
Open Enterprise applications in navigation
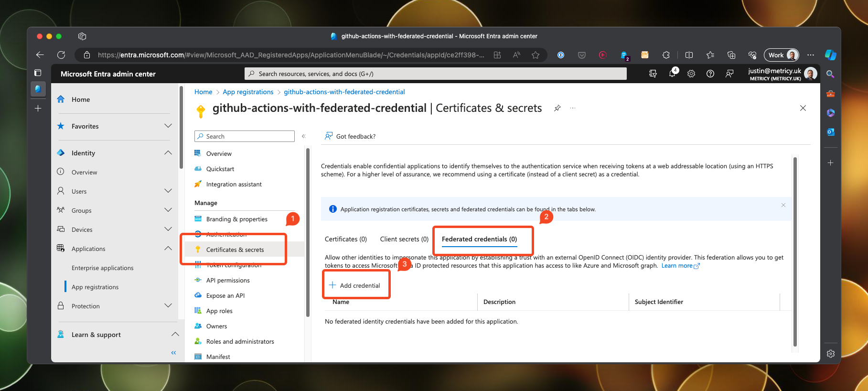point(103,268)
